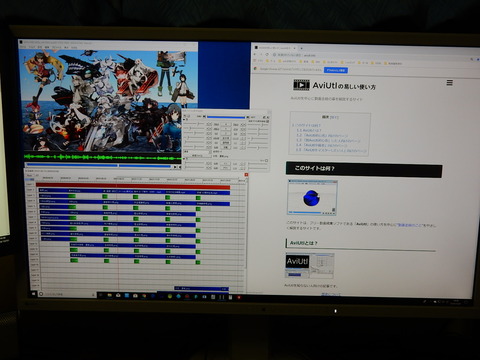The width and height of the screenshot is (480, 360).
Task: Close the extended editing timeline window
Action: (x=246, y=175)
